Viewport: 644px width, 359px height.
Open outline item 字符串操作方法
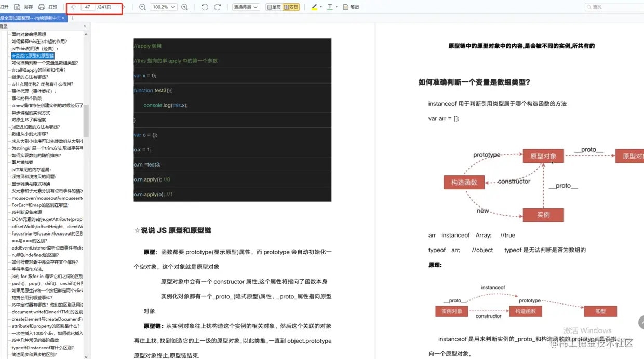coord(29,269)
